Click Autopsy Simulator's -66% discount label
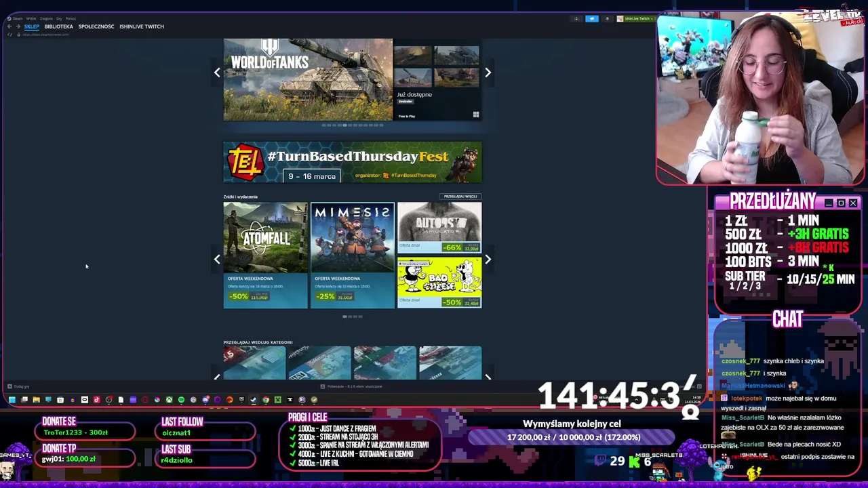This screenshot has width=868, height=488. click(x=454, y=247)
